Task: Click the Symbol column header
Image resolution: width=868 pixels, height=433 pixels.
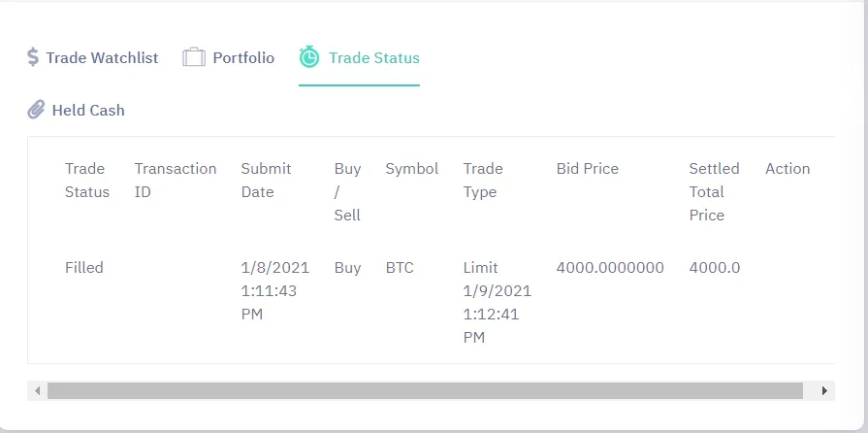Action: (x=412, y=169)
